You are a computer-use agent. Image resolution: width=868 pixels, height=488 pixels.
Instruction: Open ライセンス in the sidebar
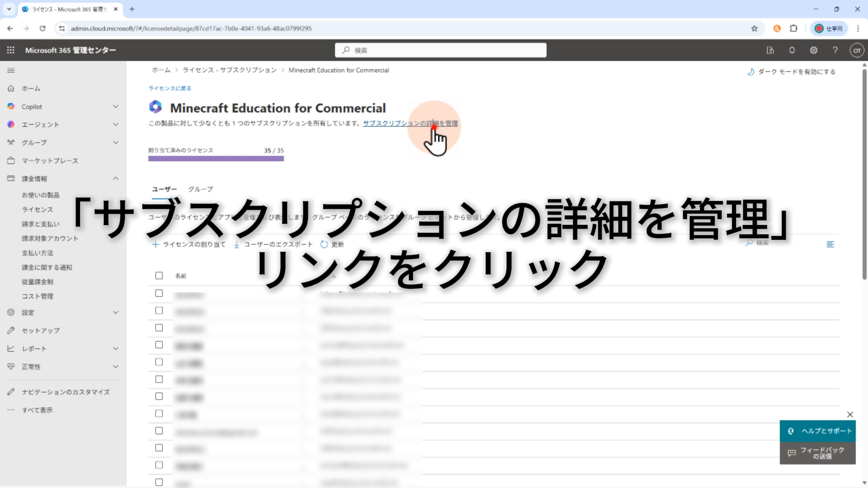[x=38, y=209]
